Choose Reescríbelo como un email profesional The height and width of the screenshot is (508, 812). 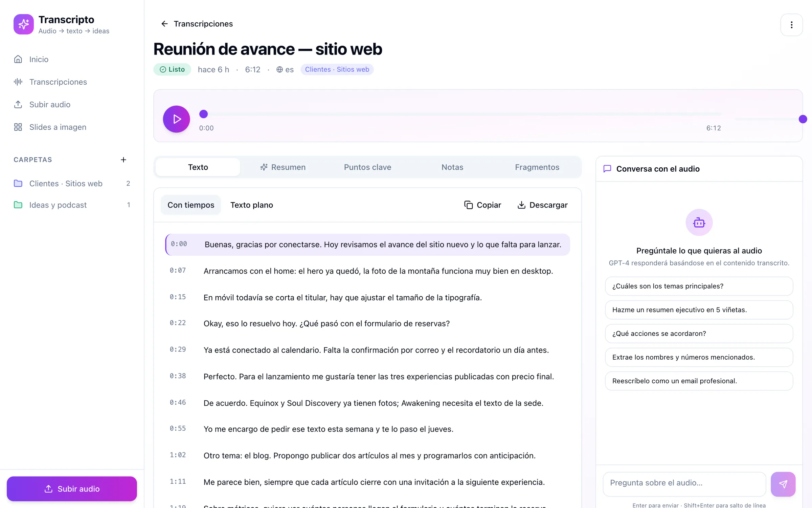699,381
